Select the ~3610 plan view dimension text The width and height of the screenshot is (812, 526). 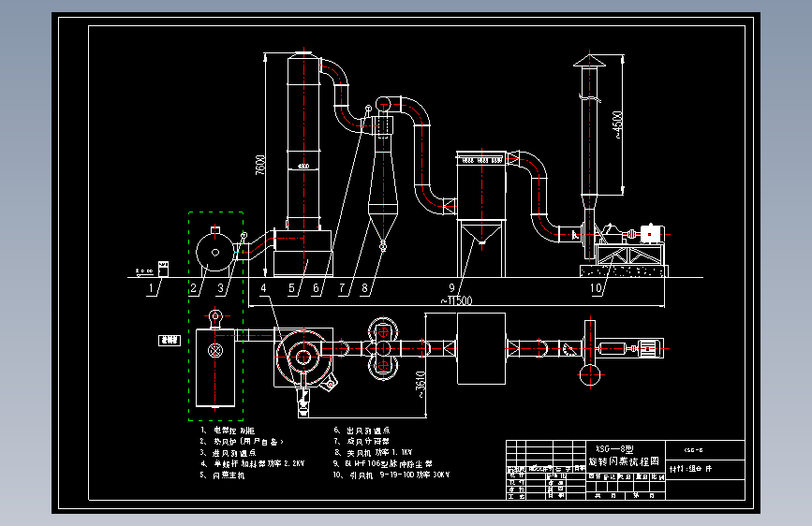[421, 384]
